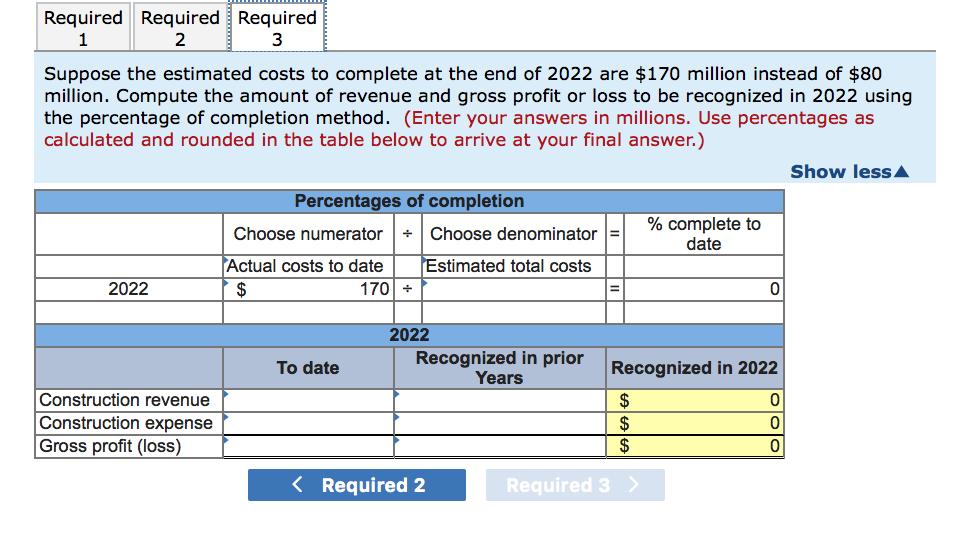
Task: Click the Choose denominator header
Action: (514, 234)
